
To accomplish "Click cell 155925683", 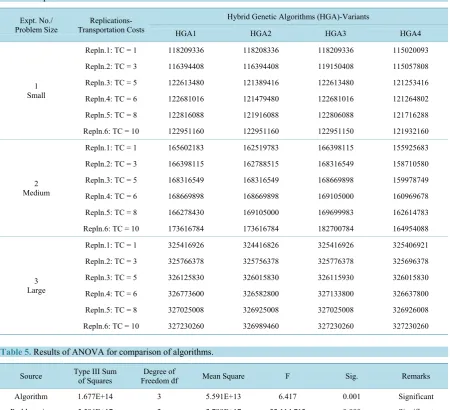I will pyautogui.click(x=410, y=148).
